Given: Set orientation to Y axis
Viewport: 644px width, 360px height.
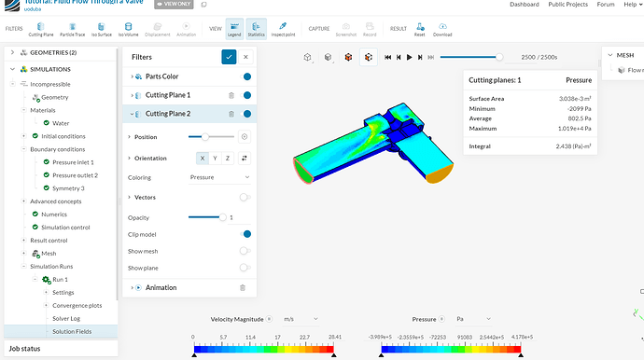Looking at the screenshot, I should click(215, 158).
